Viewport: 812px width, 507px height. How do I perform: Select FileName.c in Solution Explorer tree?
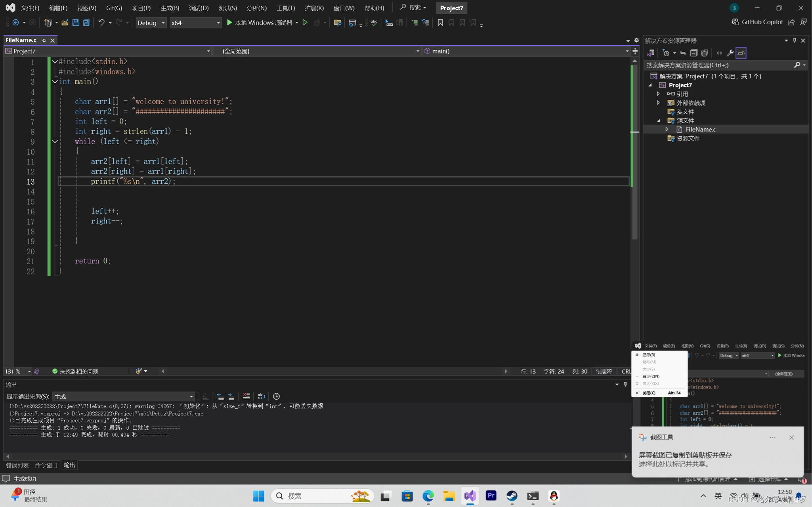700,129
